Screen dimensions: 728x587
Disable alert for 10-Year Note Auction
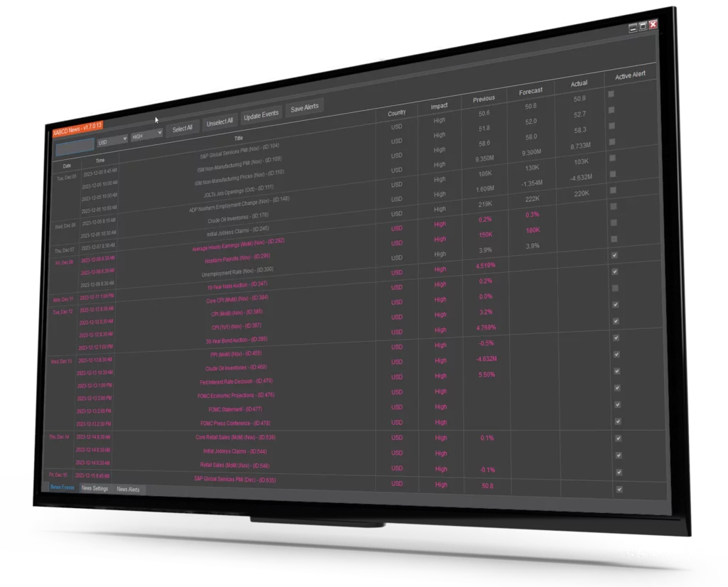615,255
